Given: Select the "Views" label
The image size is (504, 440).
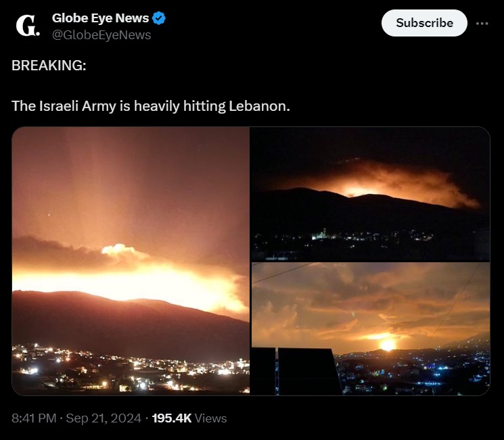Looking at the screenshot, I should (x=211, y=418).
